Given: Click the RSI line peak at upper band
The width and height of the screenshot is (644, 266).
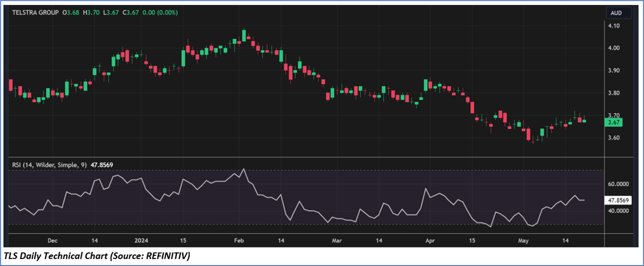Looking at the screenshot, I should coord(243,169).
